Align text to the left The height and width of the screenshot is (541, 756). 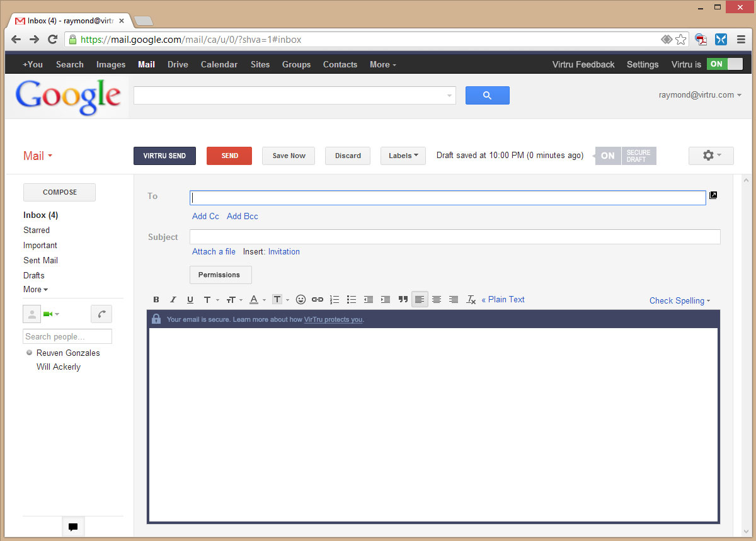(x=420, y=299)
